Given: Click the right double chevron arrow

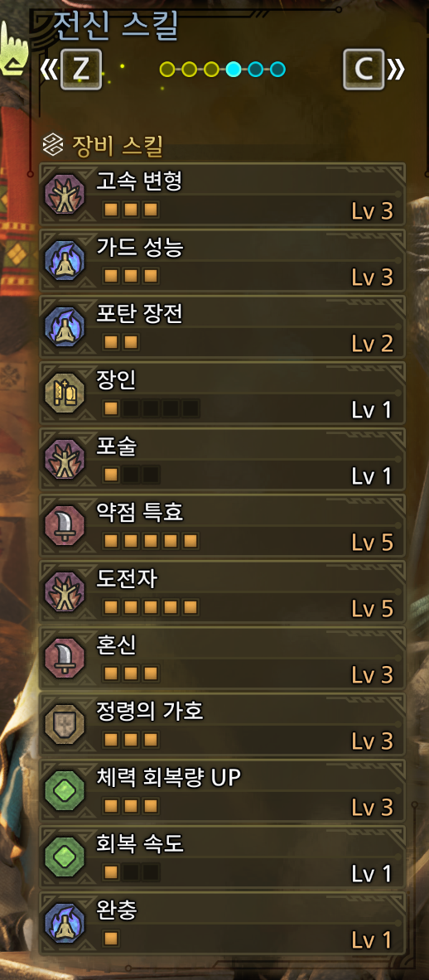Looking at the screenshot, I should tap(396, 70).
